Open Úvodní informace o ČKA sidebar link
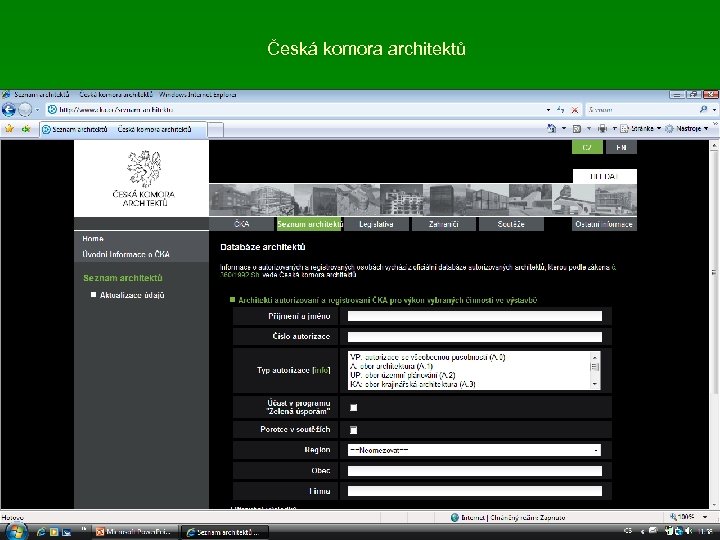The image size is (720, 540). 126,254
